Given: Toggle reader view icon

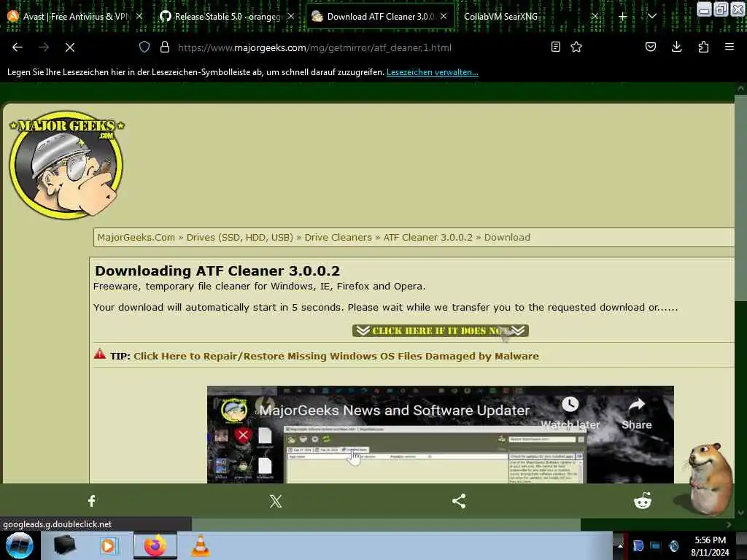Looking at the screenshot, I should [x=555, y=47].
